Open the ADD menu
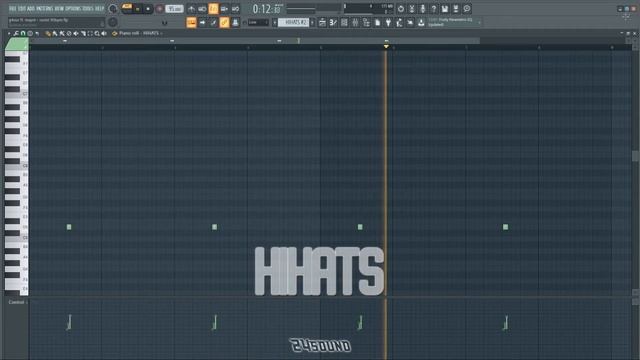Image resolution: width=640 pixels, height=360 pixels. [30, 9]
